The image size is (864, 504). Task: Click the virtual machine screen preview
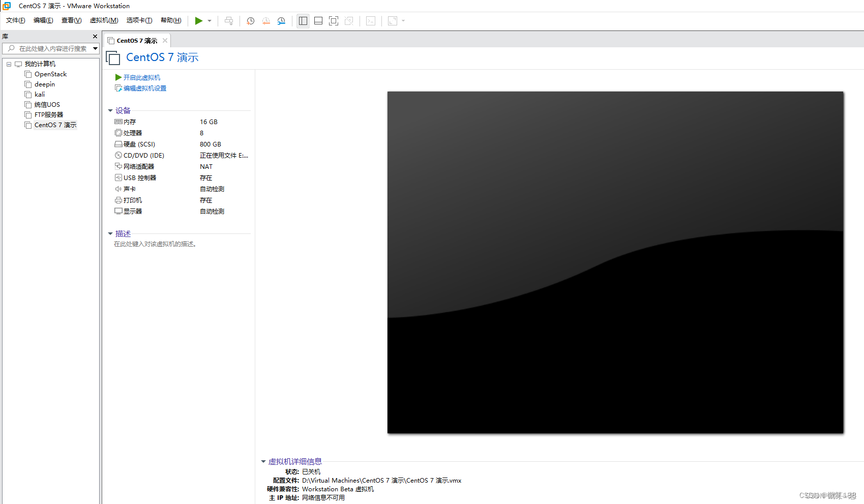click(x=615, y=262)
